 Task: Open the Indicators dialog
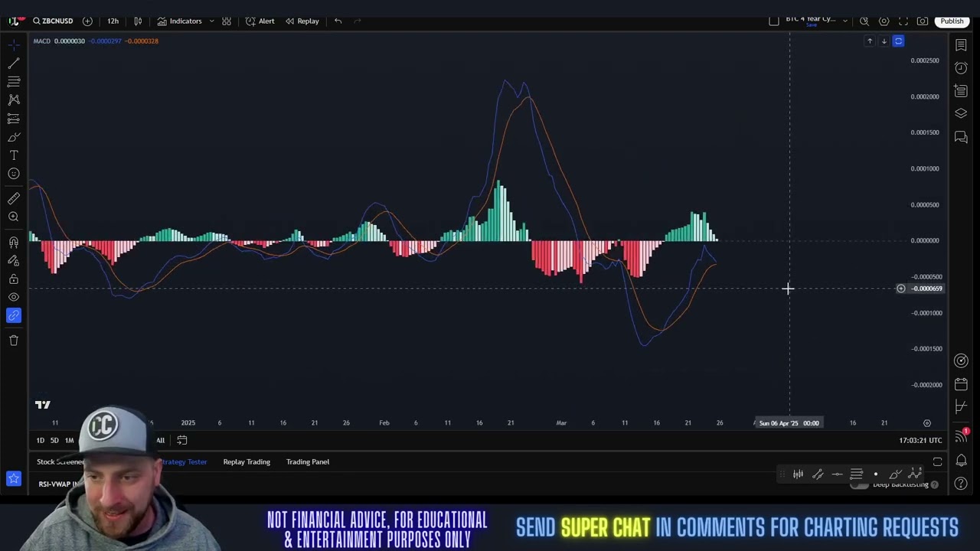tap(180, 21)
